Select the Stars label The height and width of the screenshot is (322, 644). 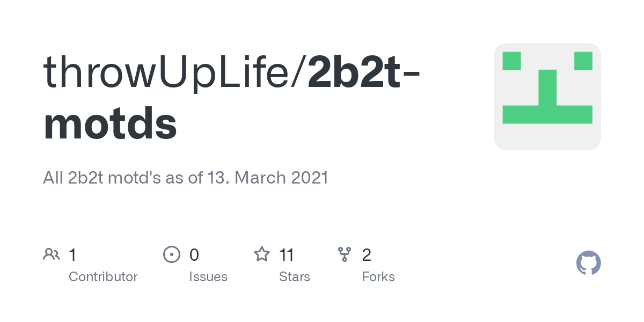point(295,277)
